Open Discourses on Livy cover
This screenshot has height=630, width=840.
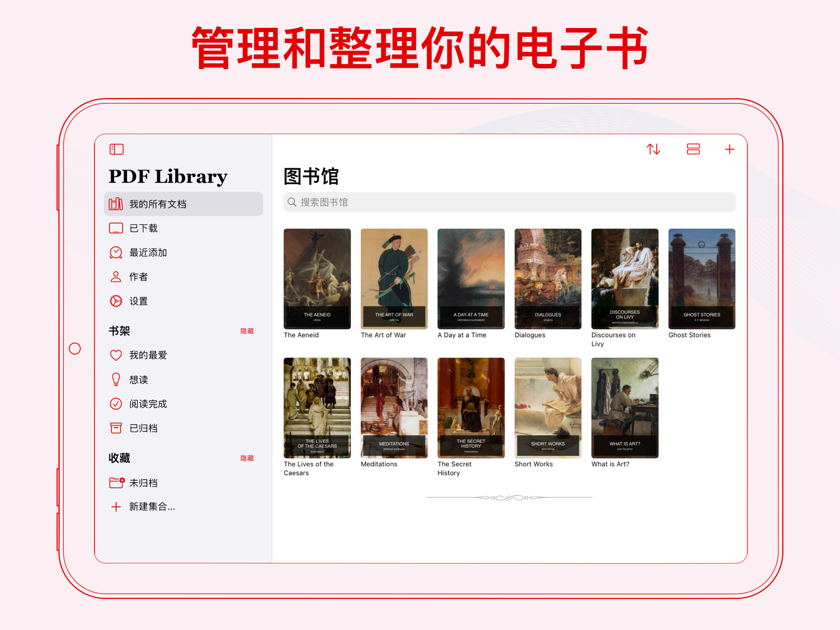tap(625, 278)
